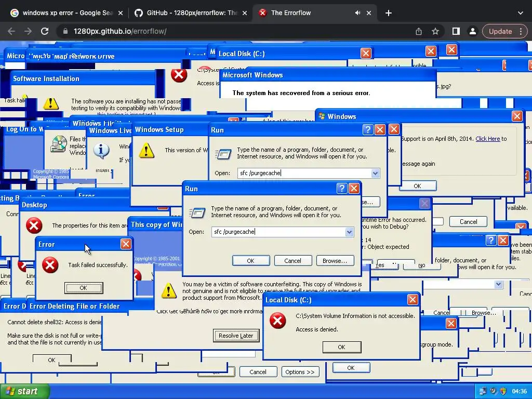532x399 pixels.
Task: Click the red error icon in Error dialog
Action: tap(50, 265)
